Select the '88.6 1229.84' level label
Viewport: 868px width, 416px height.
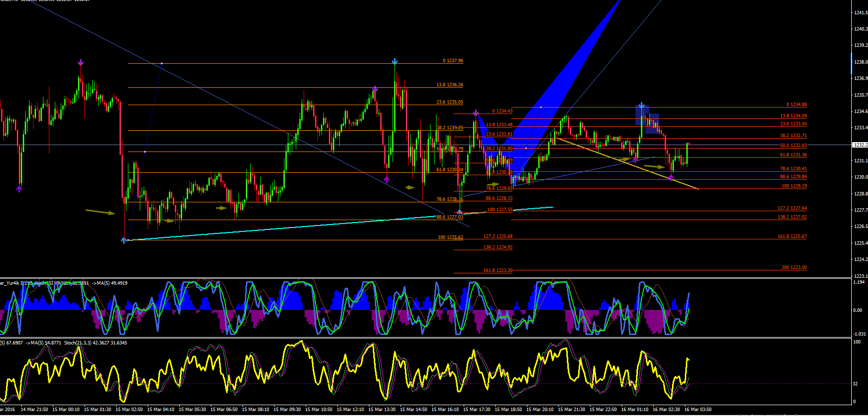coord(793,177)
